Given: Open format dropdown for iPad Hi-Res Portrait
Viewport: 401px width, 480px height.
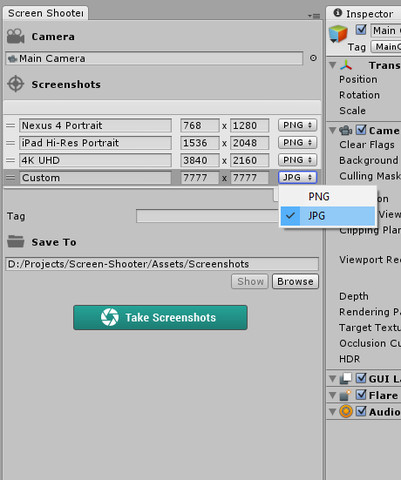Looking at the screenshot, I should pos(297,143).
